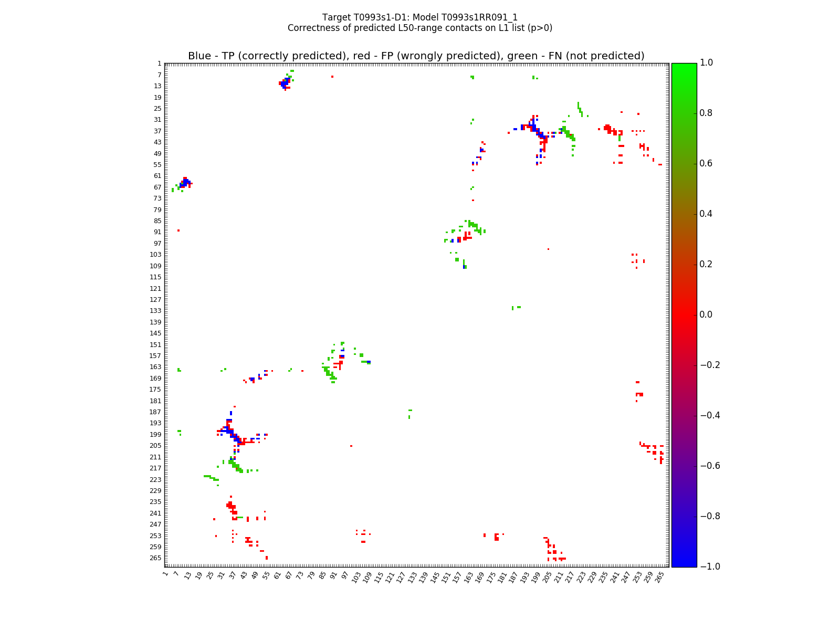Select the 0.0 colorbar tick label
This screenshot has height=630, width=840.
tap(706, 315)
